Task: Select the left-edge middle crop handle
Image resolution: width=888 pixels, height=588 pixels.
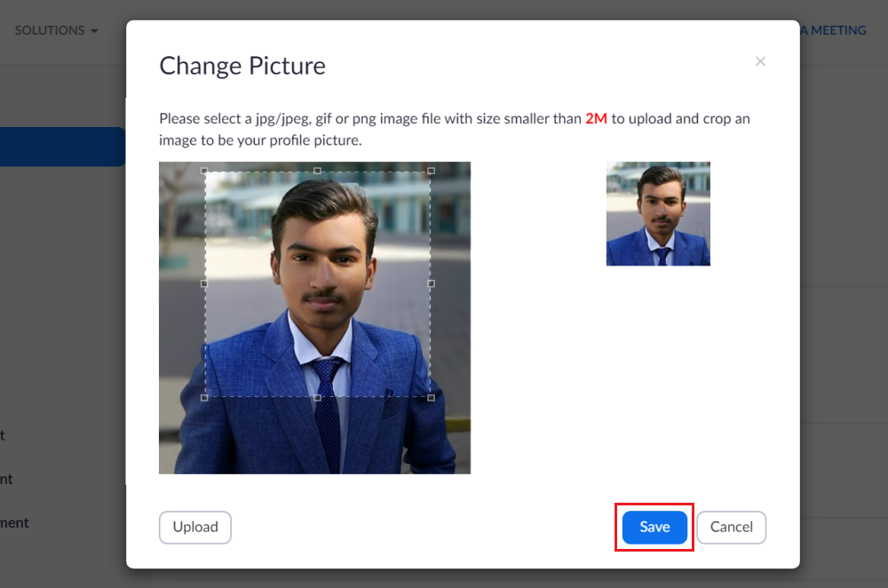Action: click(205, 283)
